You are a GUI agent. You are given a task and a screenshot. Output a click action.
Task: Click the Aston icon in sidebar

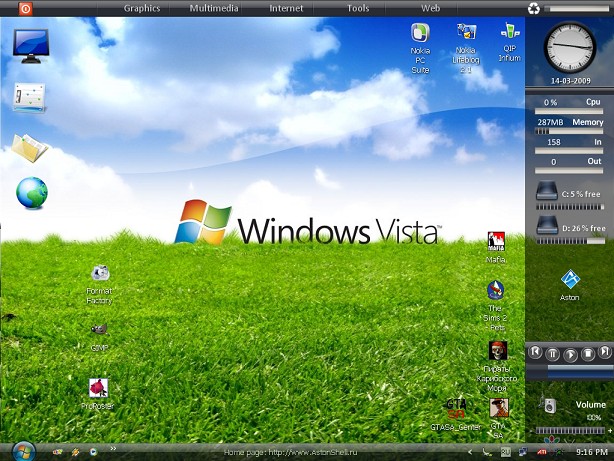pyautogui.click(x=570, y=285)
